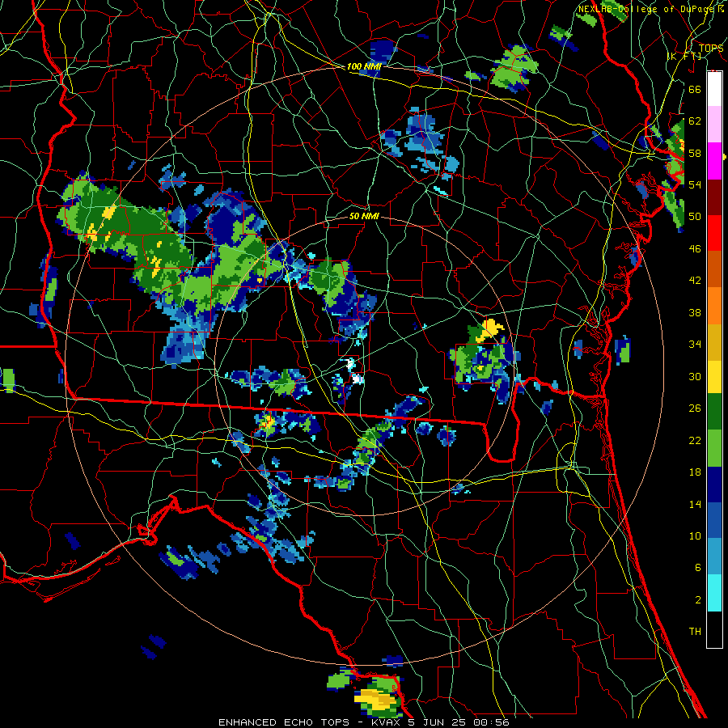Click the "54" legend value
Screen dimensions: 728x728
[695, 184]
